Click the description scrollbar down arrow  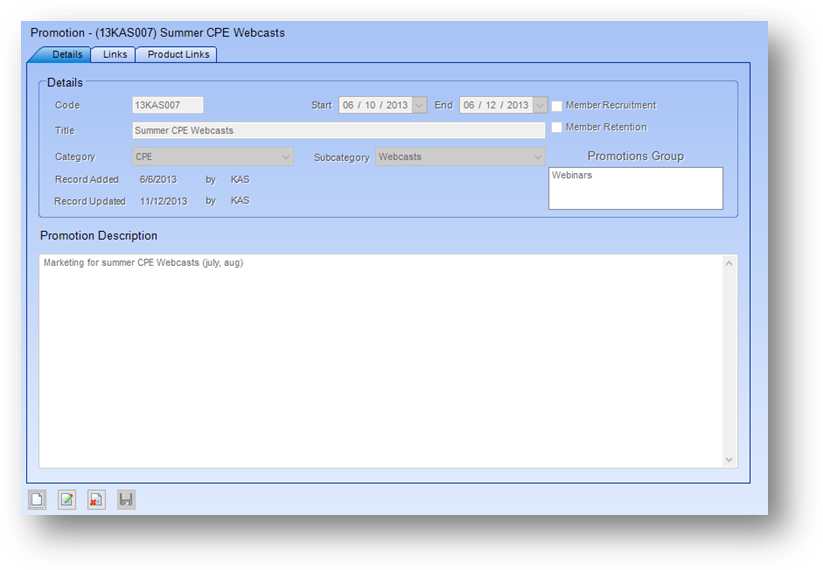729,460
